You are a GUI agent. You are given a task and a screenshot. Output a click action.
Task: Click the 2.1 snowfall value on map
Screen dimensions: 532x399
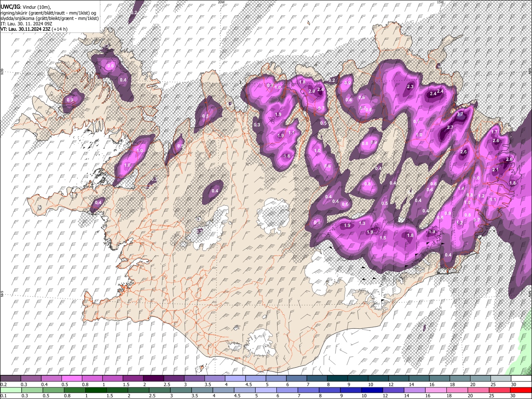[495, 170]
